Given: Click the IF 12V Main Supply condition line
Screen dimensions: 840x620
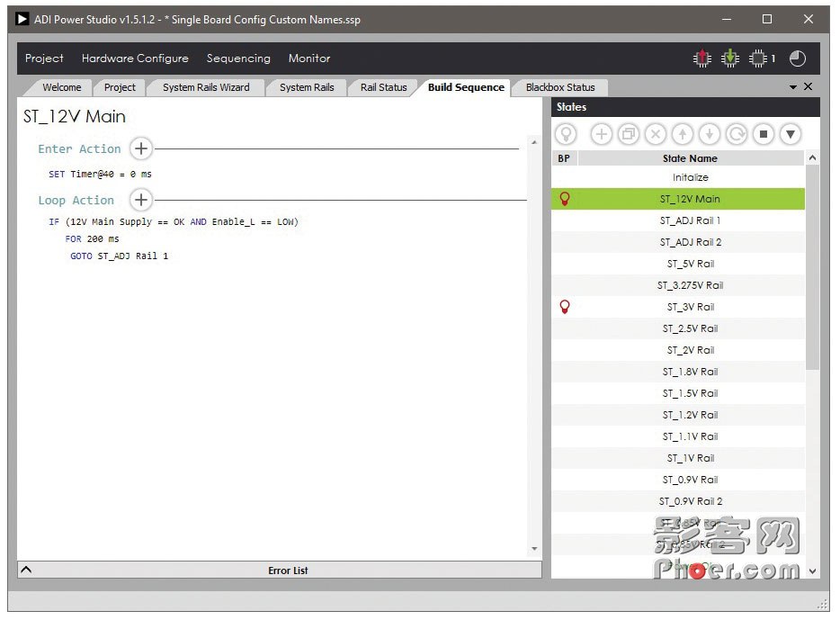Looking at the screenshot, I should (x=174, y=222).
